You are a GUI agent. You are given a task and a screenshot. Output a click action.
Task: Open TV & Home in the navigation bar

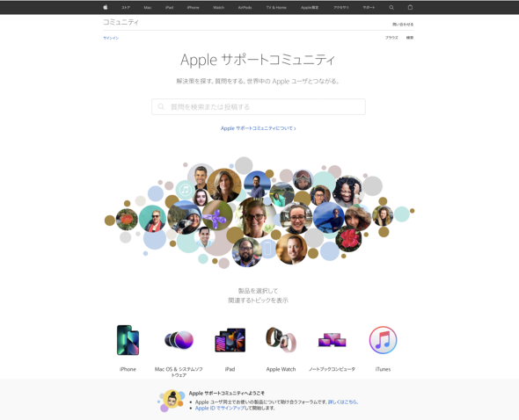click(276, 8)
